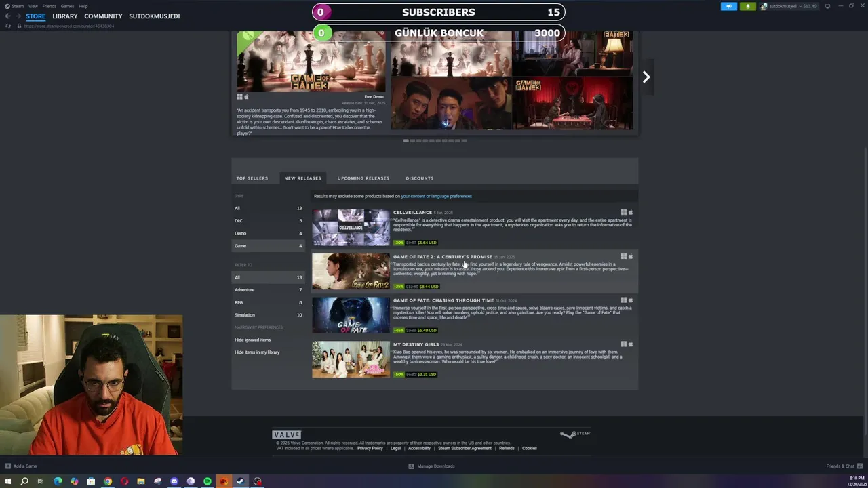Go to STORE section
This screenshot has width=868, height=488.
coord(36,16)
